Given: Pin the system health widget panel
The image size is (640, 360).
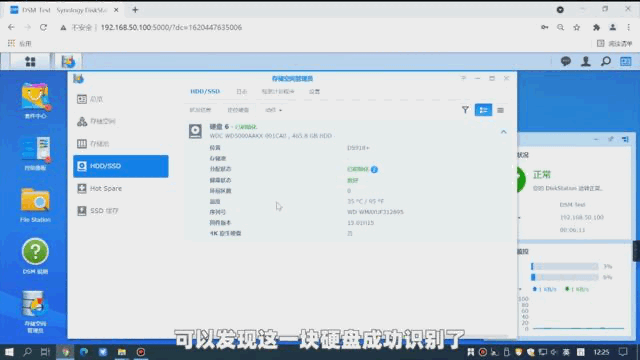Looking at the screenshot, I should click(611, 140).
